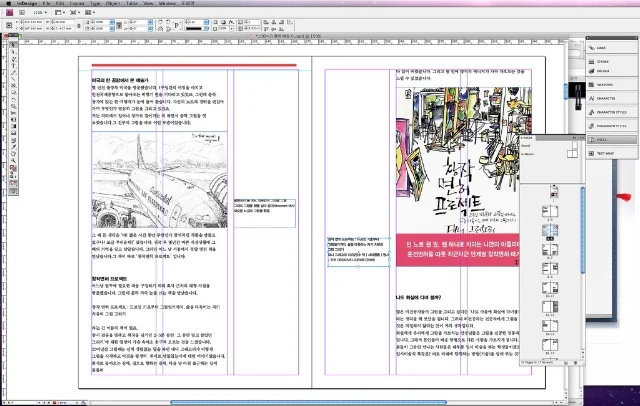Open the Stroke panel
640x406 pixels.
pyautogui.click(x=611, y=61)
